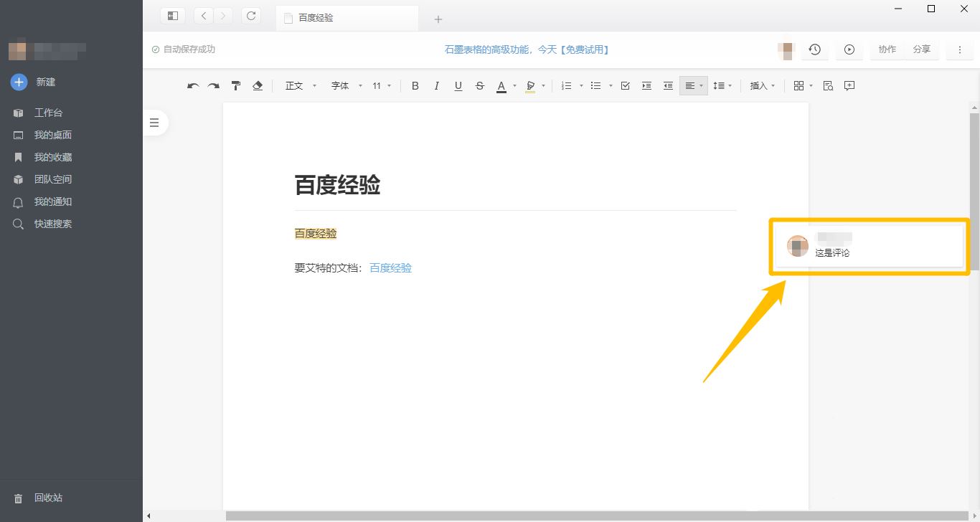Click the 百度经验 hyperlink in document
The width and height of the screenshot is (980, 522).
pos(390,268)
